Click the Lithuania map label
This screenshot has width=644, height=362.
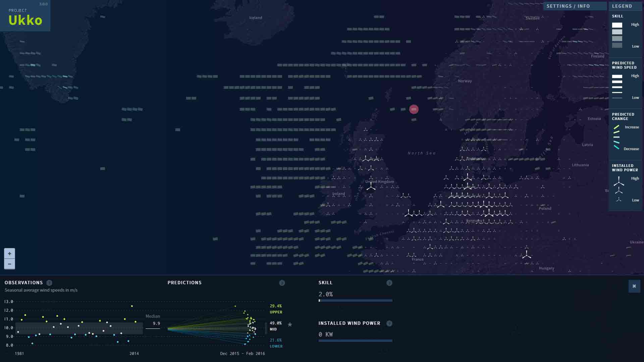pyautogui.click(x=580, y=165)
